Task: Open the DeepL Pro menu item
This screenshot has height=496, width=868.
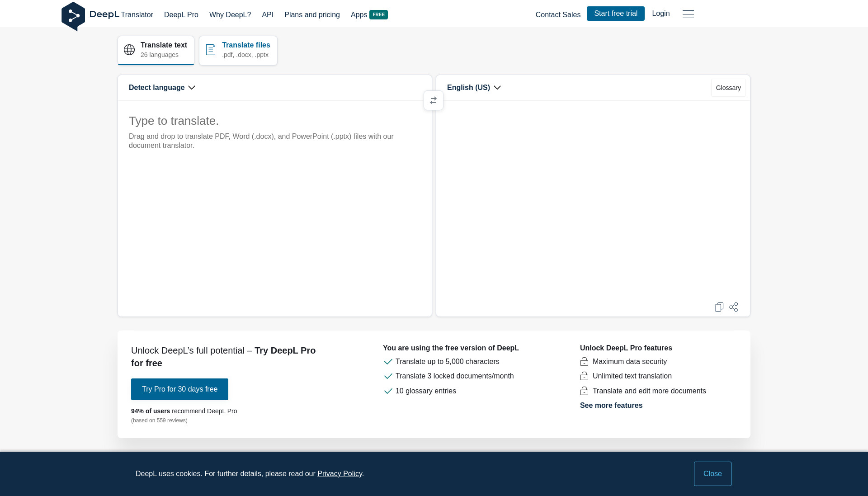Action: [x=181, y=14]
